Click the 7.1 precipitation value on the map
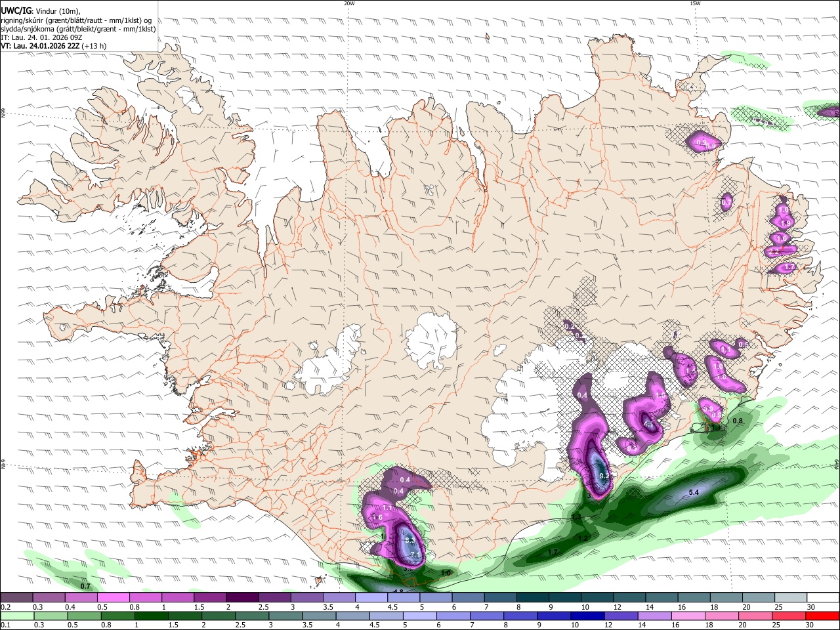The width and height of the screenshot is (840, 630). 415,555
